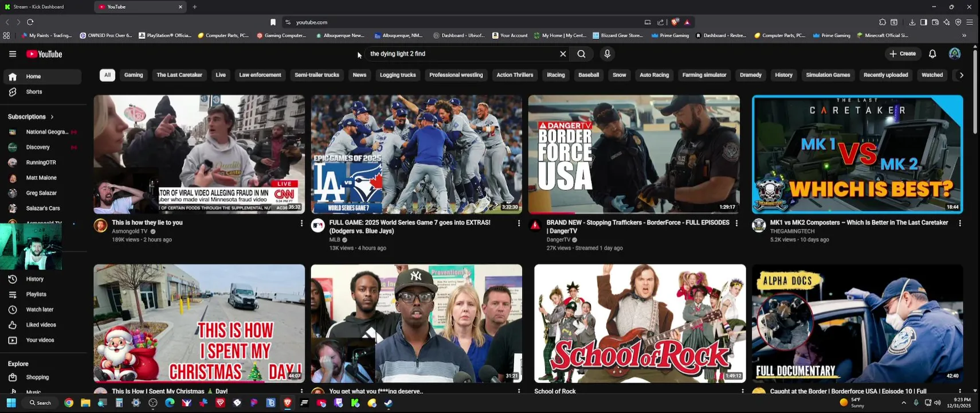This screenshot has width=980, height=413.
Task: Open options for MK1 vs MK2 Composters video
Action: 960,223
